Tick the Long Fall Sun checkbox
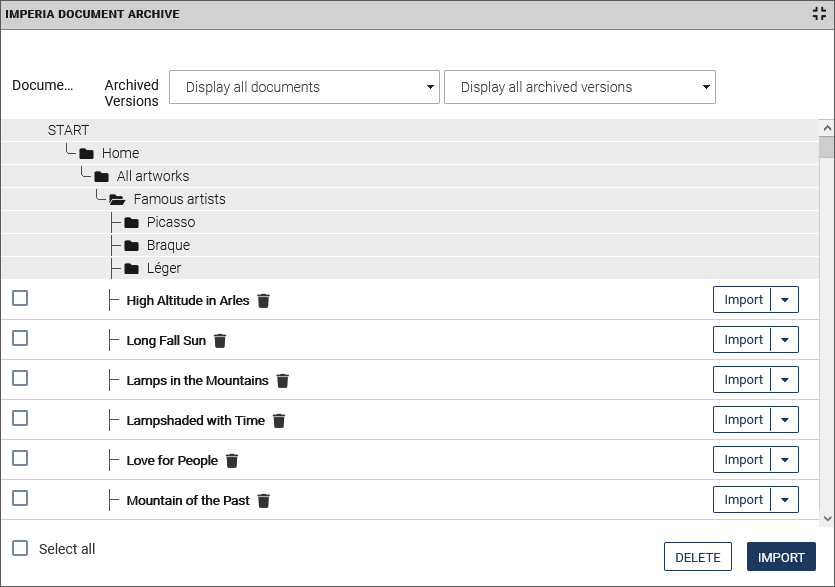Screen dimensions: 835x587 [x=20, y=338]
